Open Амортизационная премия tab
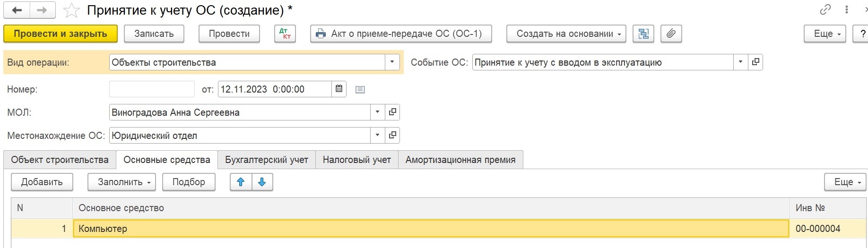This screenshot has height=248, width=868. point(460,160)
